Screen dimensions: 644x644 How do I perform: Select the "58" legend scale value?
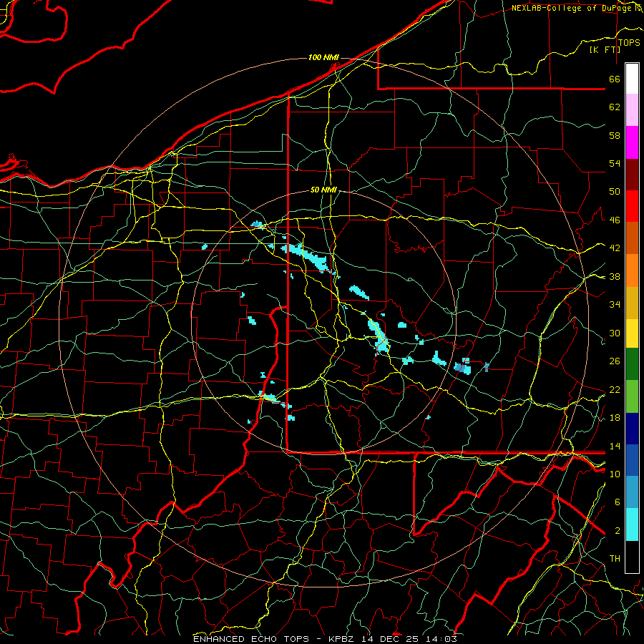[x=615, y=135]
